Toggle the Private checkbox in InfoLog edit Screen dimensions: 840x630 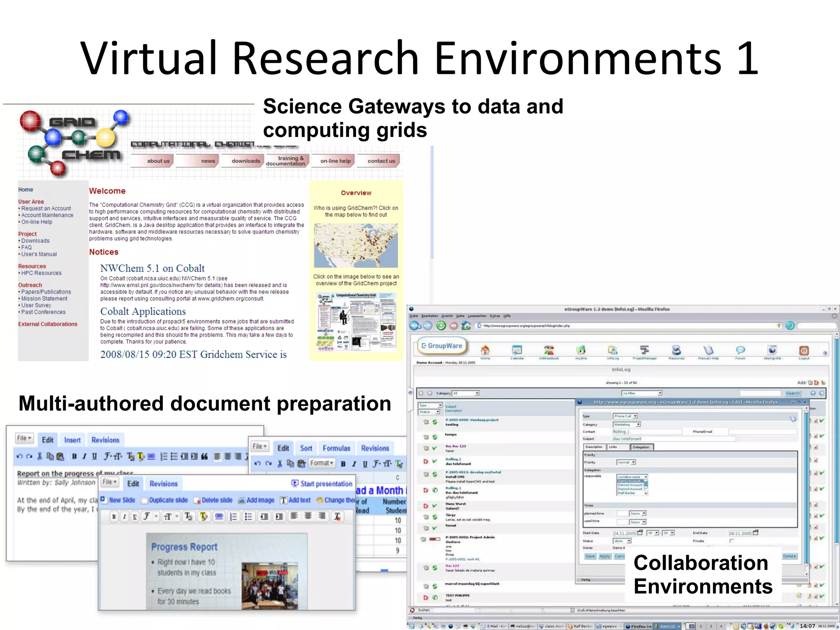point(732,541)
